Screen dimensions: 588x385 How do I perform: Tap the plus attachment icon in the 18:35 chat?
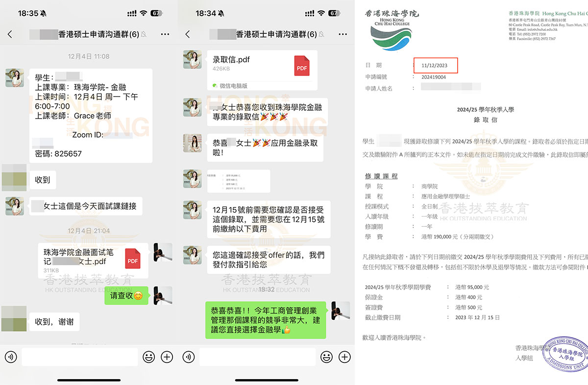click(167, 357)
